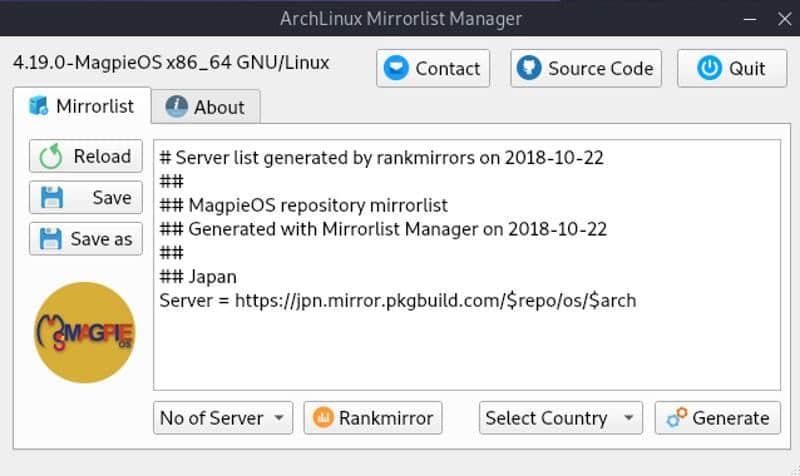Click the floppy disk icon on Save
The image size is (800, 476).
pyautogui.click(x=52, y=198)
